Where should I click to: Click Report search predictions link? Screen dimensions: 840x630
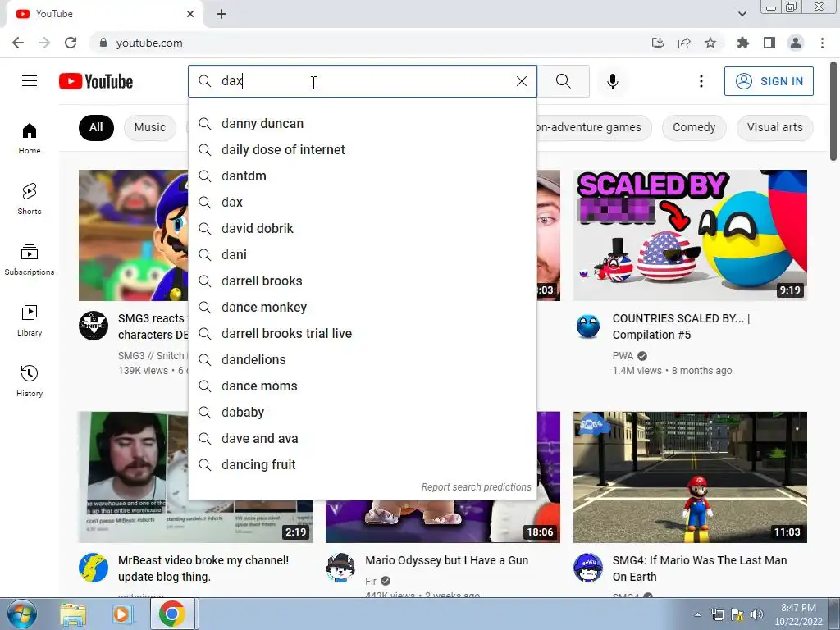click(476, 487)
